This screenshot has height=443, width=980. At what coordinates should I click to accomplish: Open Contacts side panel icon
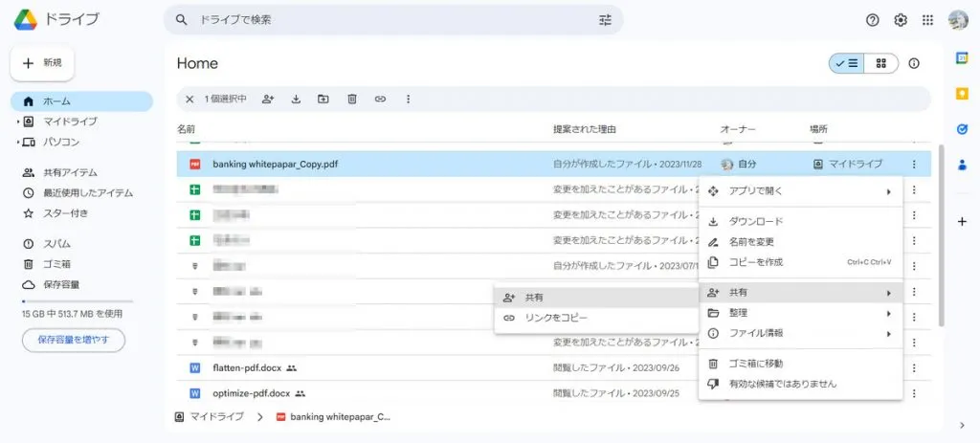point(963,166)
